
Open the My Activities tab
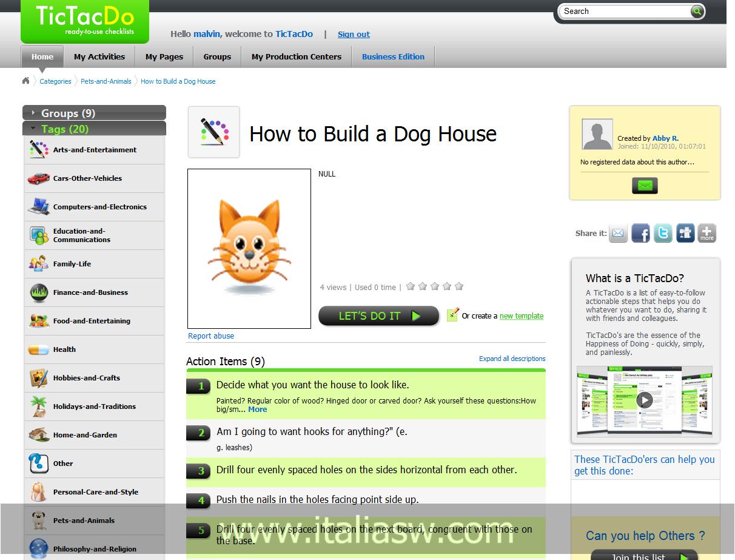coord(99,57)
